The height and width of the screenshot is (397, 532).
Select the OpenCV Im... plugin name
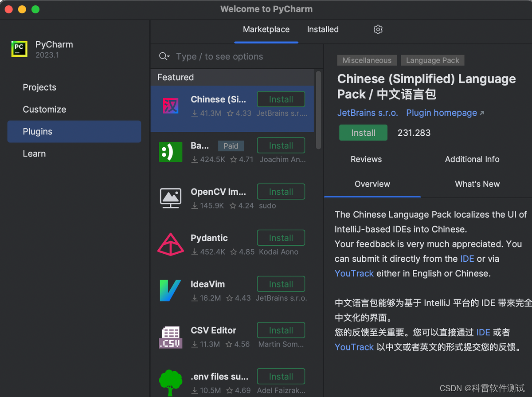tap(218, 192)
